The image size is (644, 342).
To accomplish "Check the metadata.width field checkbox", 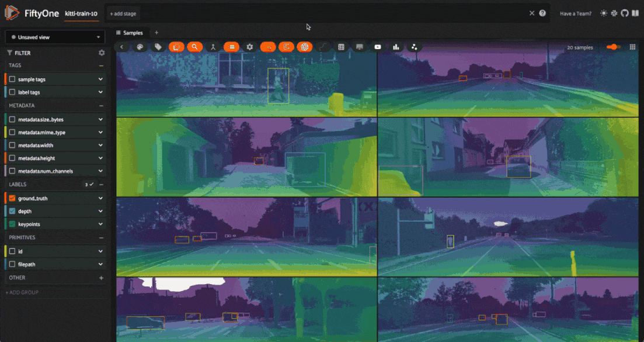I will coord(12,145).
